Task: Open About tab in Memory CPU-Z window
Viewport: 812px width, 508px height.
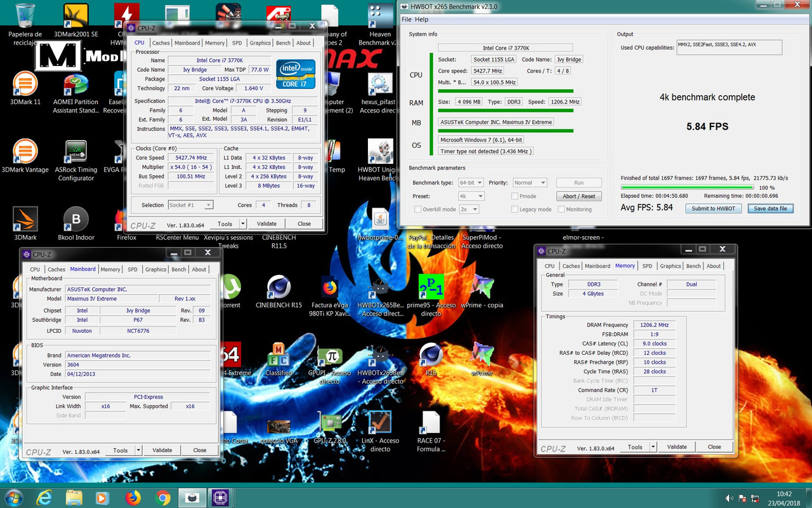Action: click(714, 266)
